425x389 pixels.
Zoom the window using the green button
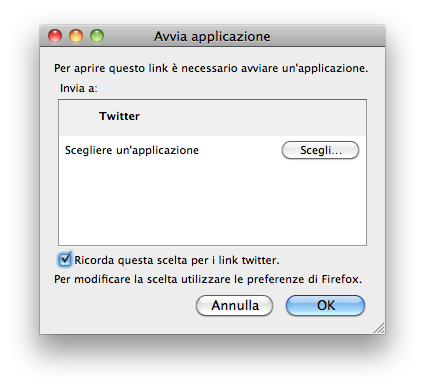pyautogui.click(x=97, y=36)
